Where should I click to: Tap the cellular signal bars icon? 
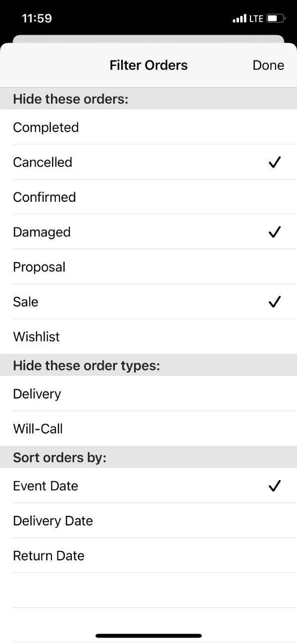(x=240, y=19)
